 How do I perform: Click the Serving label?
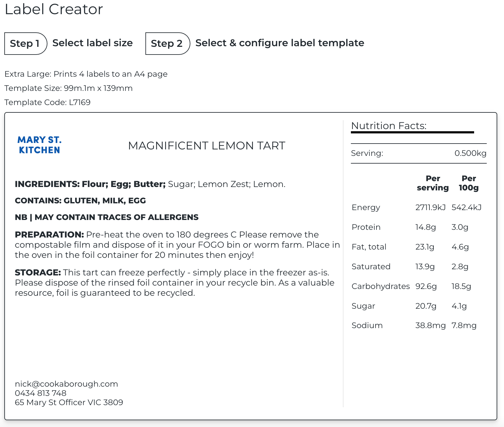pyautogui.click(x=367, y=153)
